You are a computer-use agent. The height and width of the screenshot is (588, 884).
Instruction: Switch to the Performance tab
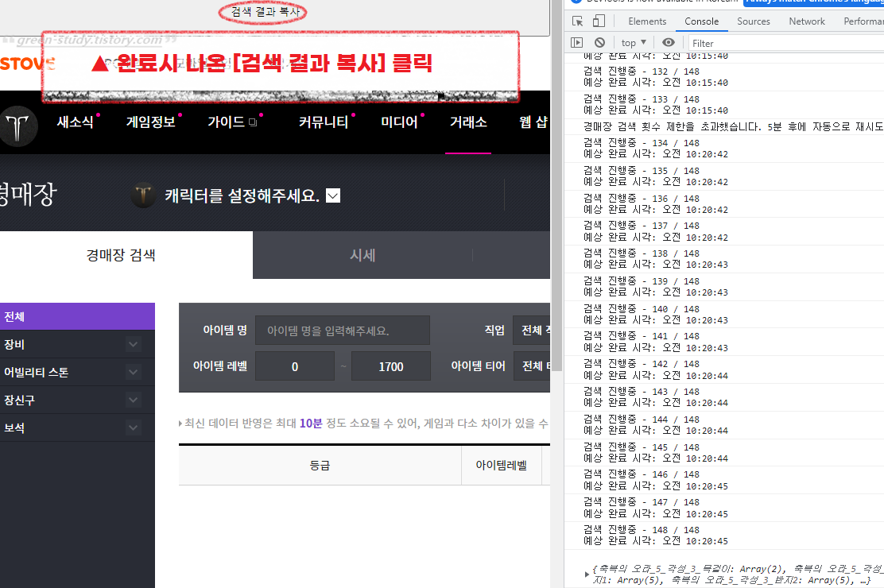(x=863, y=21)
